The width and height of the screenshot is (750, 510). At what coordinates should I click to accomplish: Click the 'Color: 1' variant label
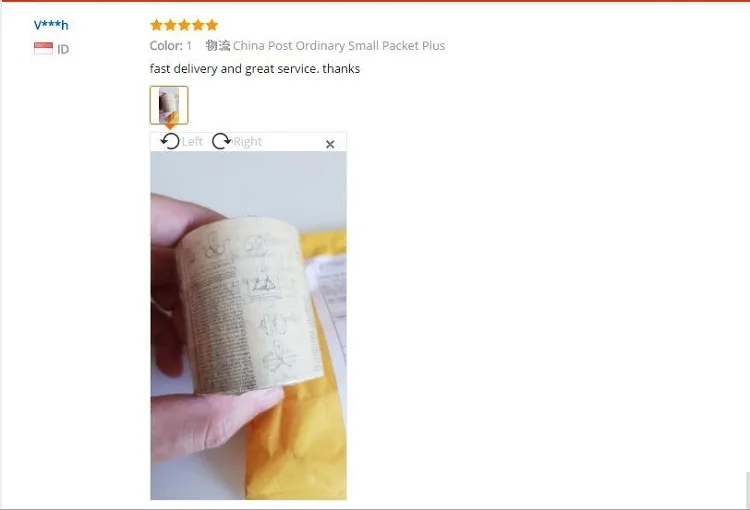(x=171, y=45)
